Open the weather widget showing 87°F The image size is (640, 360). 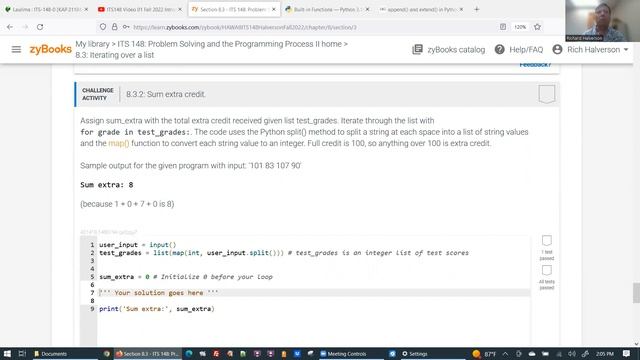pos(484,353)
